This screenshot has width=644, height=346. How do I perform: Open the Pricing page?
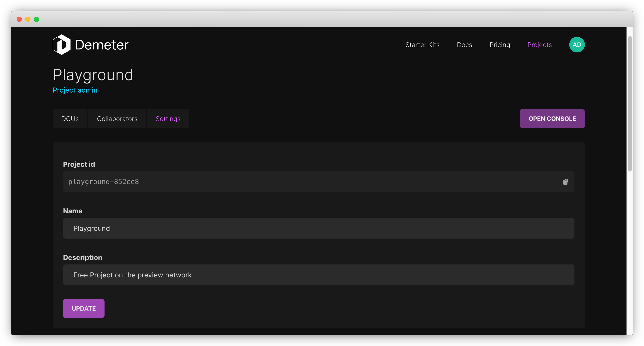[500, 45]
